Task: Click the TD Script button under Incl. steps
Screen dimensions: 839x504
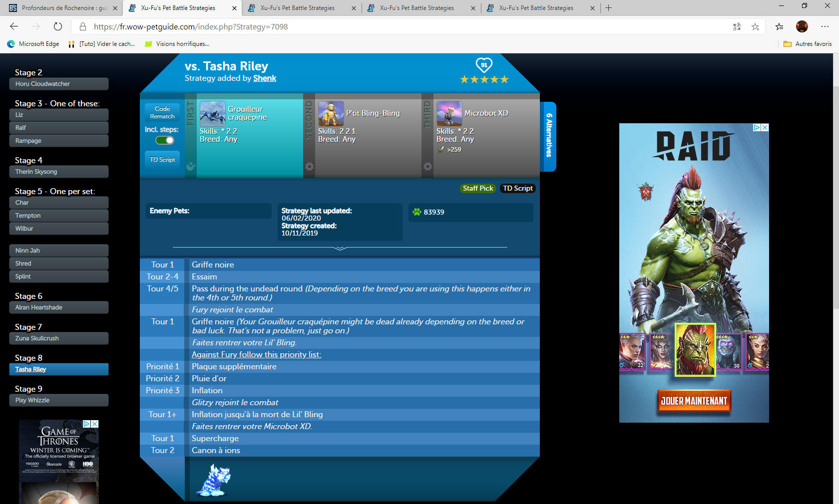Action: tap(162, 160)
